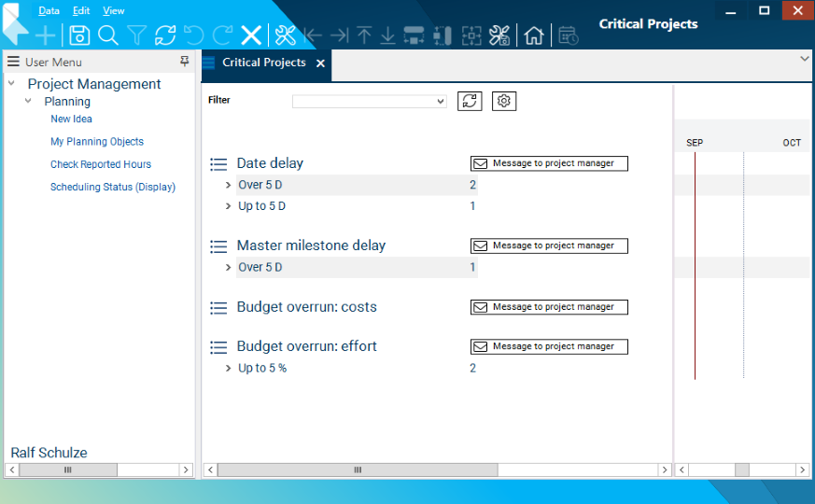Click the Undo arrow icon
This screenshot has height=504, width=815.
(x=194, y=35)
